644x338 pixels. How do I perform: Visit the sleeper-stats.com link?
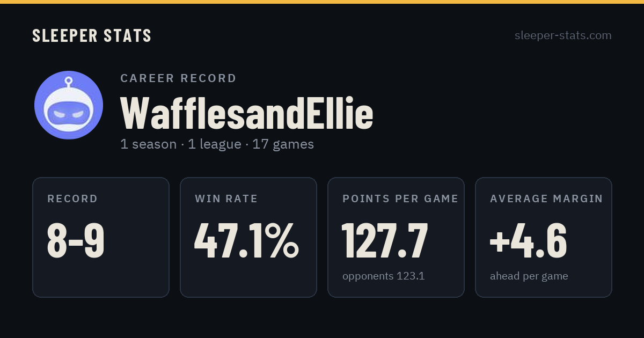tap(563, 36)
